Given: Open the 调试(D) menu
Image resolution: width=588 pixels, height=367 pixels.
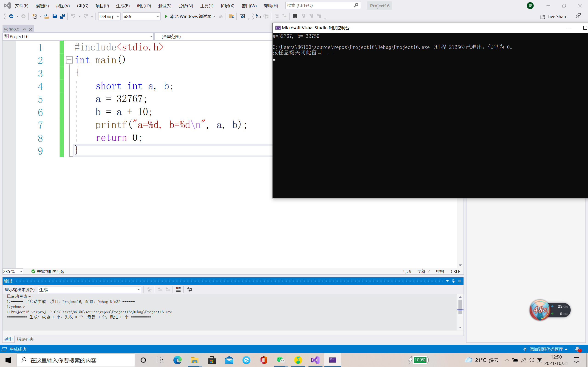Looking at the screenshot, I should pos(144,6).
